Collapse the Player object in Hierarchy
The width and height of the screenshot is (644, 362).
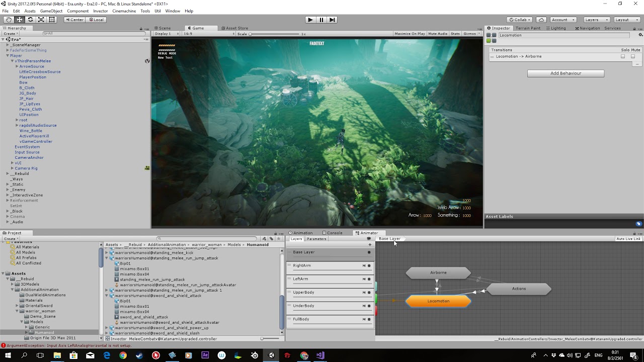click(x=8, y=56)
